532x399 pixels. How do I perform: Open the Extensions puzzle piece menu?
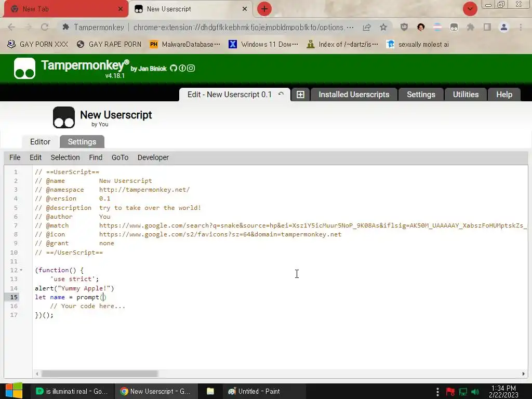[471, 27]
